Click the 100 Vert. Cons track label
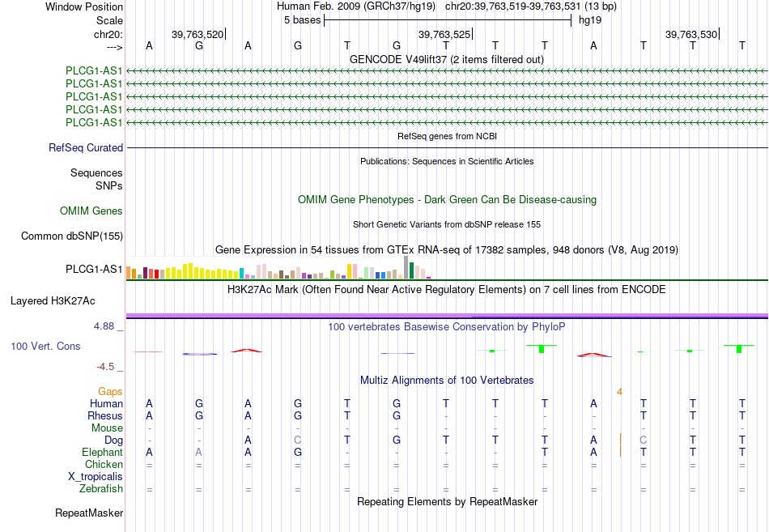 click(x=45, y=347)
